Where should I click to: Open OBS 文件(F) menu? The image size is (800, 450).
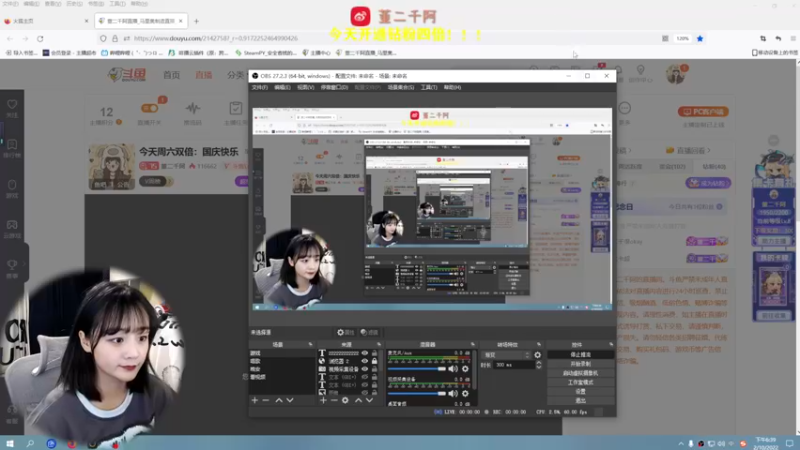pos(260,87)
